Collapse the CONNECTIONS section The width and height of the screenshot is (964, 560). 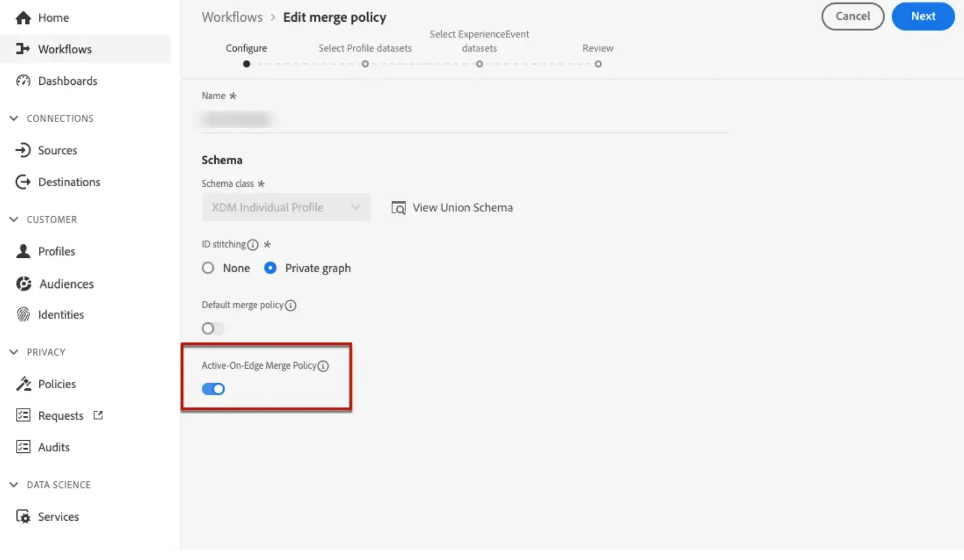[x=14, y=119]
